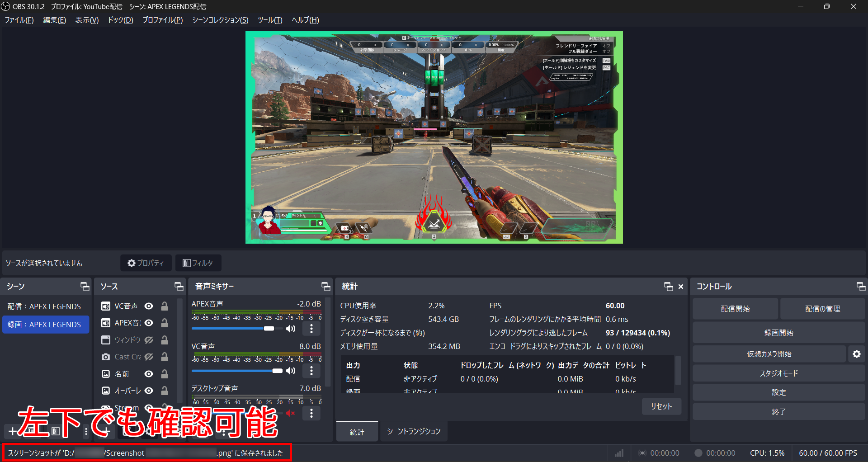
Task: Toggle visibility of VC音声 source
Action: 149,306
